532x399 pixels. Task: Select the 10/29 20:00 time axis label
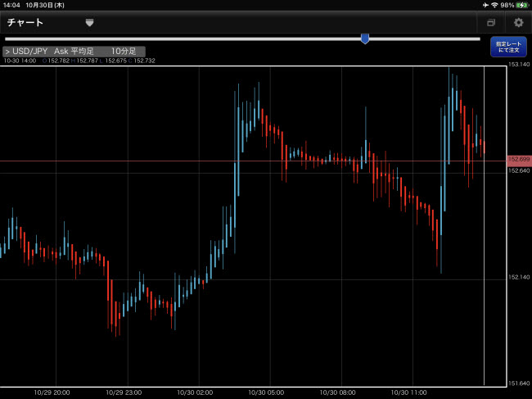click(54, 392)
